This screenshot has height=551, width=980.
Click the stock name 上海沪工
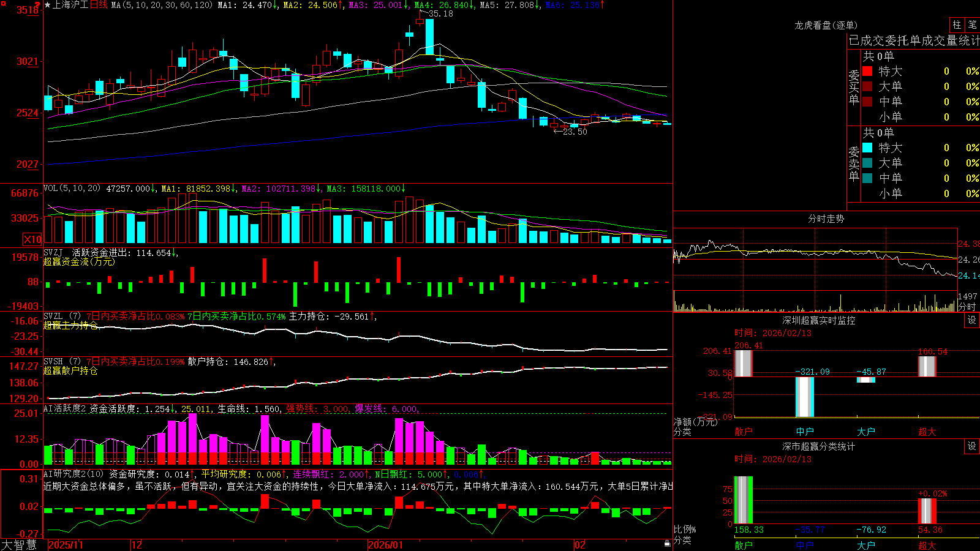pos(70,5)
